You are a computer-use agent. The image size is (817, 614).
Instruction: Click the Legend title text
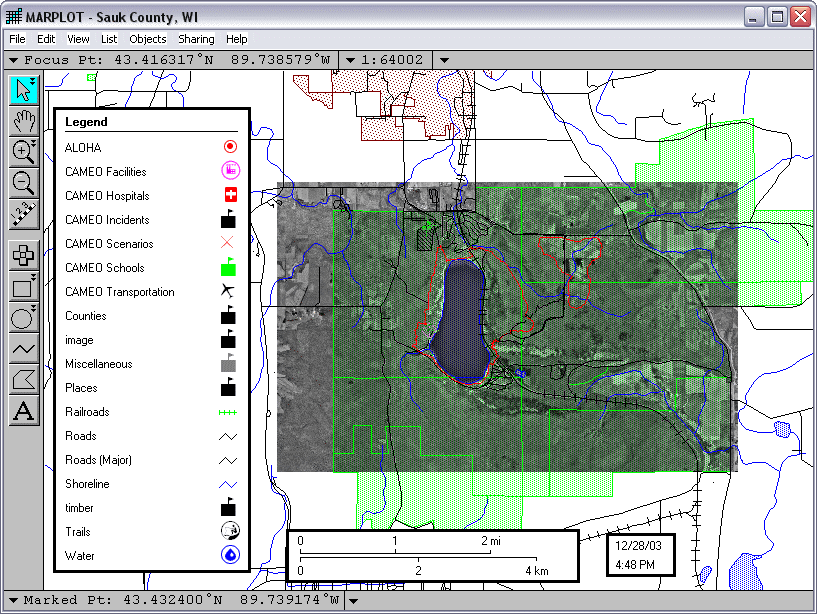[x=86, y=122]
